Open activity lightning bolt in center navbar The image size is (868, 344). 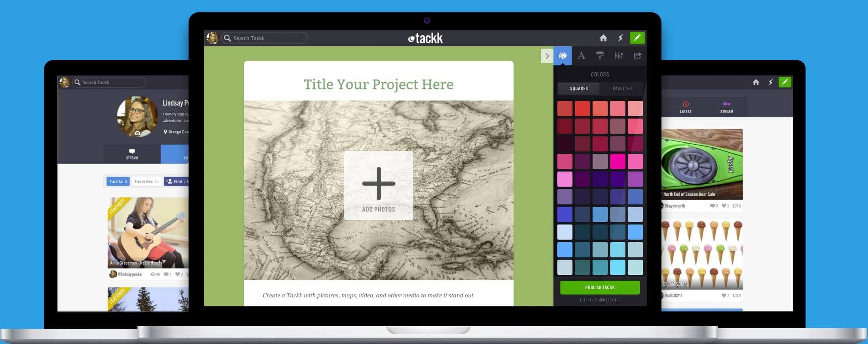pos(620,38)
